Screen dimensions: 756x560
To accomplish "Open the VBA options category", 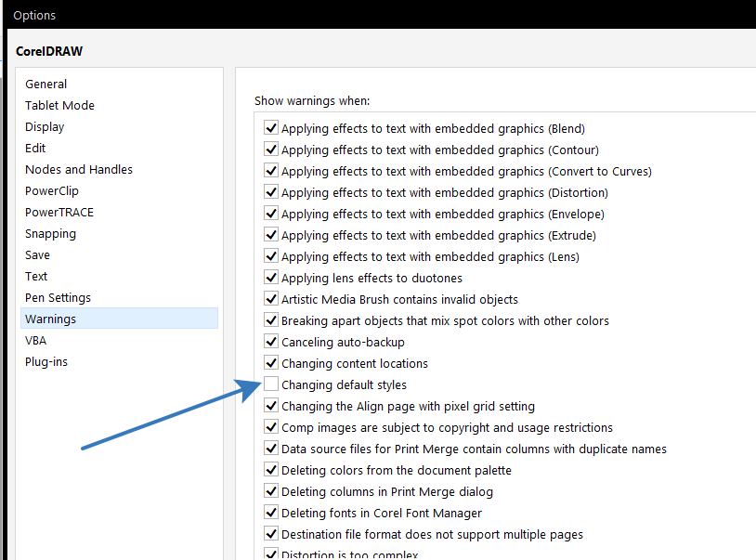I will coord(35,340).
